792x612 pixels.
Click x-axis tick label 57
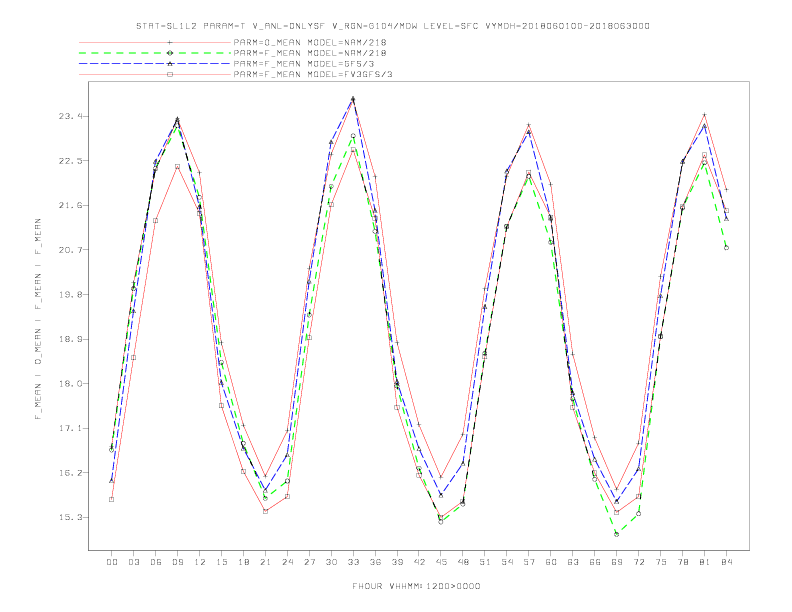point(529,562)
